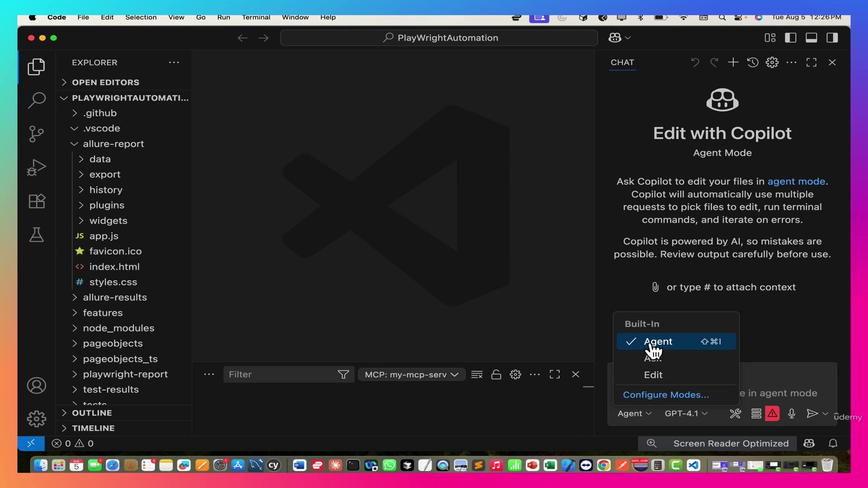The image size is (868, 488).
Task: Open the GPT-4.1 model picker dropdown
Action: coord(686,413)
